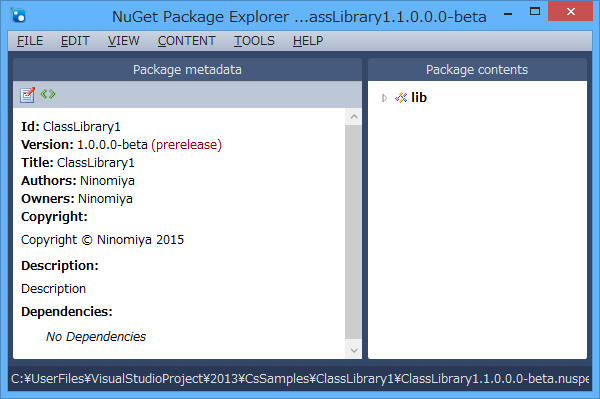Click the Package contents header
600x399 pixels.
(x=477, y=70)
